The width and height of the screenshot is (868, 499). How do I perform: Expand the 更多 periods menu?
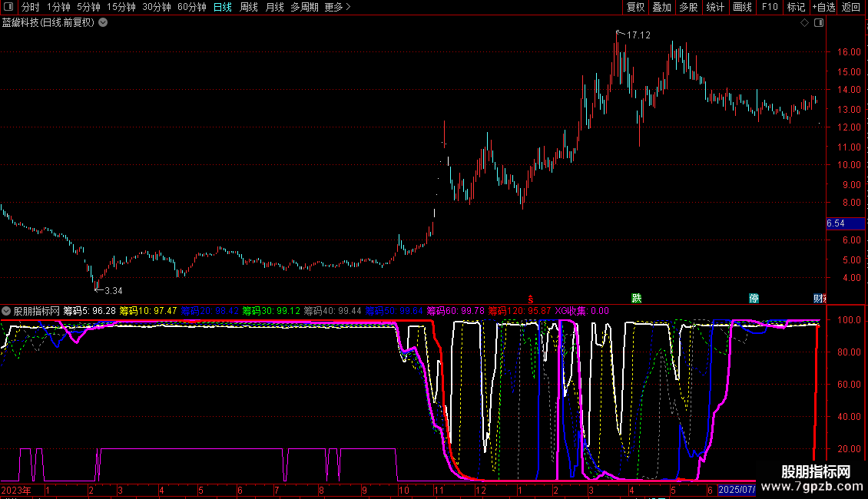pyautogui.click(x=337, y=7)
